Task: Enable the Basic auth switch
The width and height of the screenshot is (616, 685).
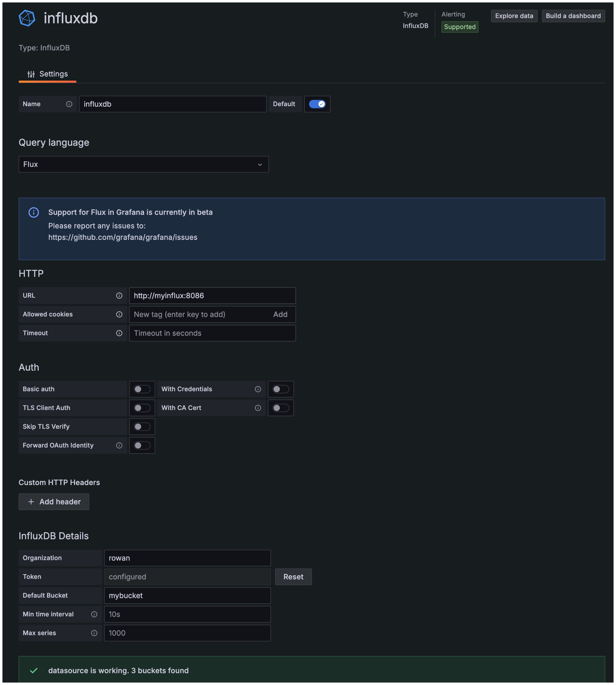Action: pyautogui.click(x=142, y=389)
